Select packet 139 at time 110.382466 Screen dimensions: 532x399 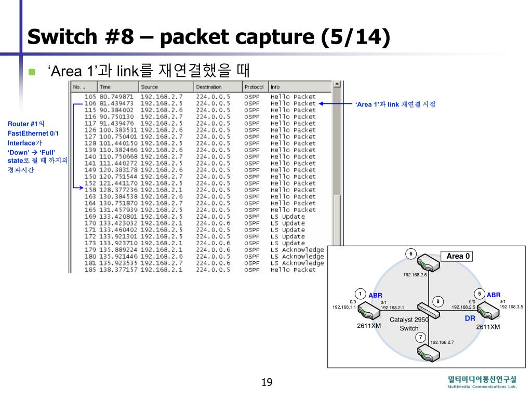tap(201, 150)
